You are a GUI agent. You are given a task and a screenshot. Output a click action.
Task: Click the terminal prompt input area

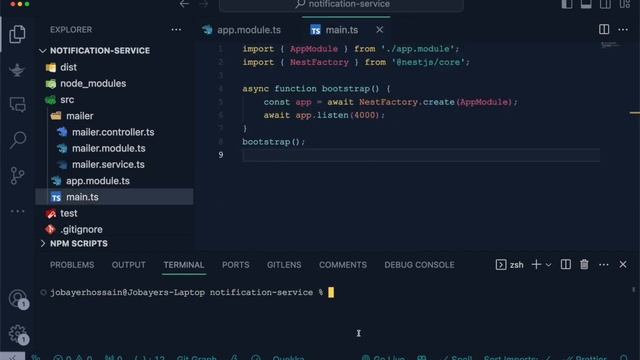tap(331, 293)
